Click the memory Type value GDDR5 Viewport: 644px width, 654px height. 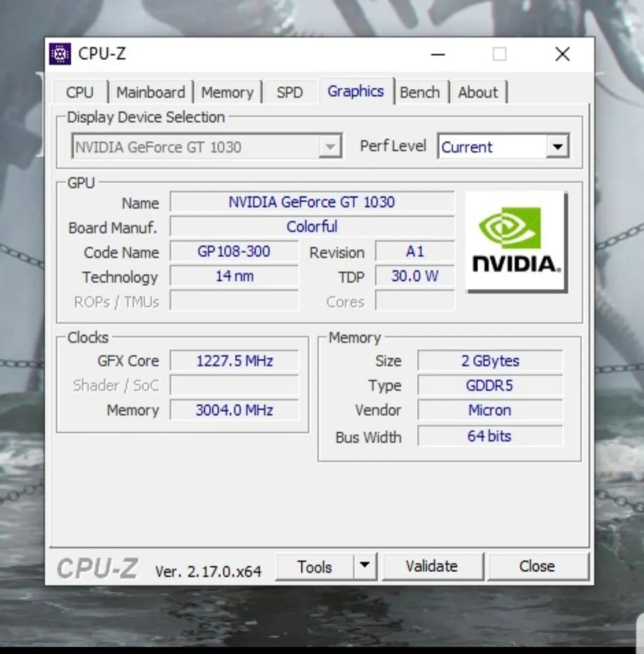[490, 385]
